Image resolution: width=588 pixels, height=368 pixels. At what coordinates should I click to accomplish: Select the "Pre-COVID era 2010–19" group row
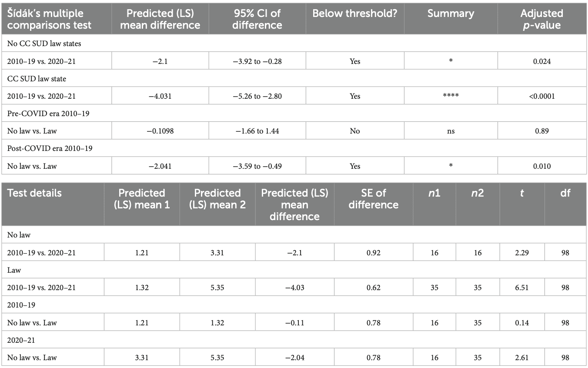pos(42,114)
